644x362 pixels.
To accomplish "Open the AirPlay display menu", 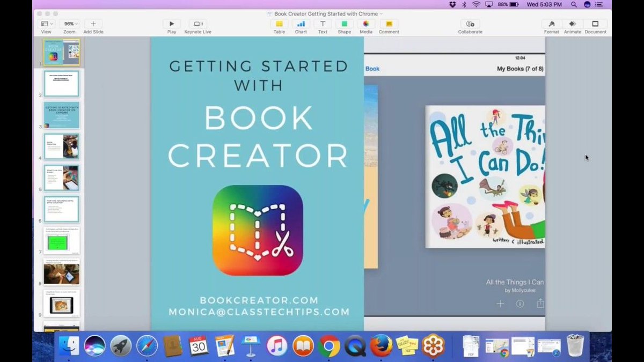I will 489,4.
